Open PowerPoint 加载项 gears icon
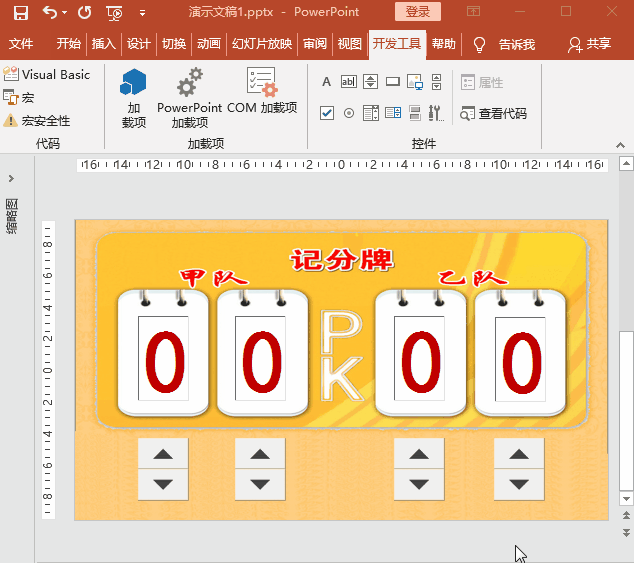The width and height of the screenshot is (634, 563). [190, 98]
